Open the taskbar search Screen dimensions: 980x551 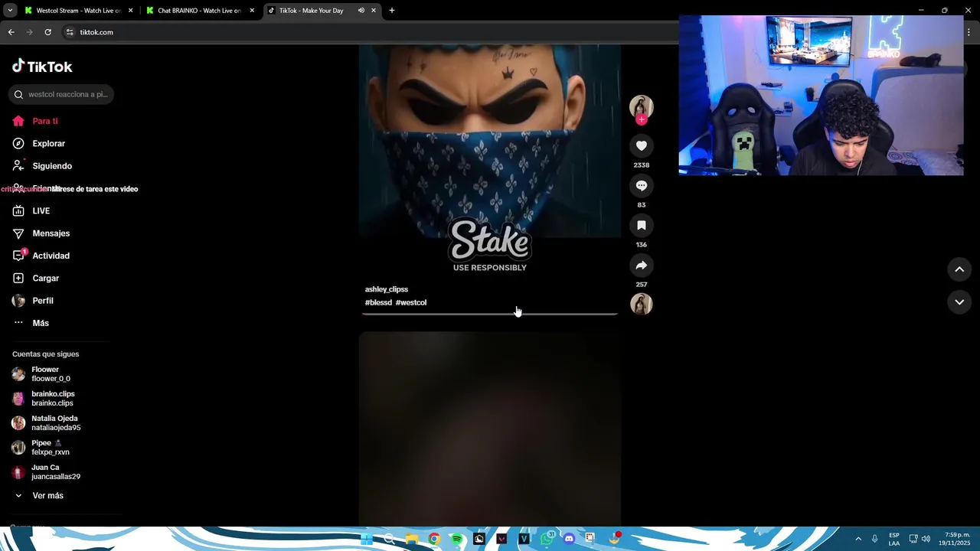(x=389, y=539)
